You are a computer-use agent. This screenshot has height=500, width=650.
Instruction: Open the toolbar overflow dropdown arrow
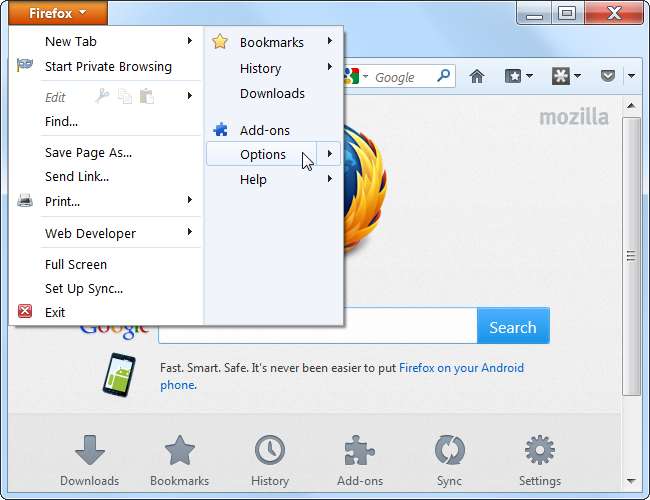pos(631,76)
